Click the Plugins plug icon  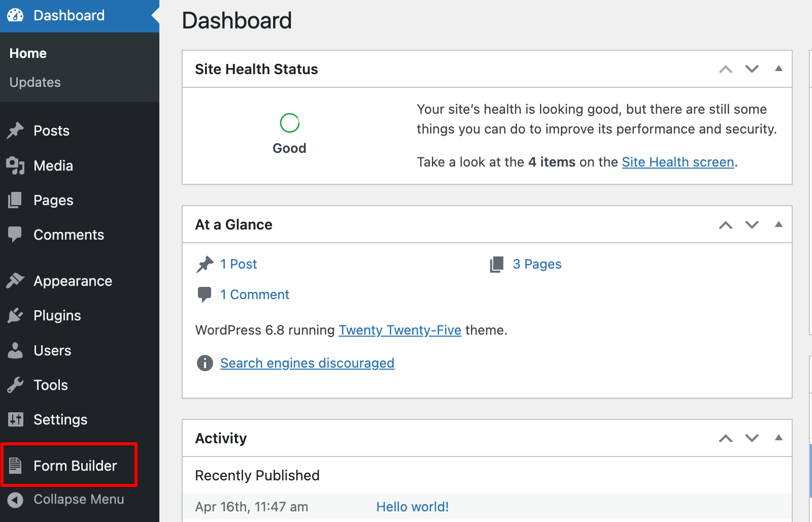[15, 315]
